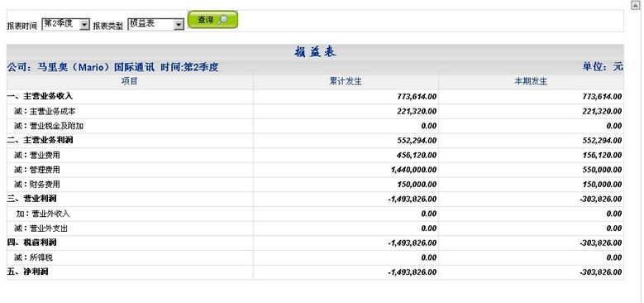
Task: Select 累计发生 value for 所得税
Action: coord(429,257)
